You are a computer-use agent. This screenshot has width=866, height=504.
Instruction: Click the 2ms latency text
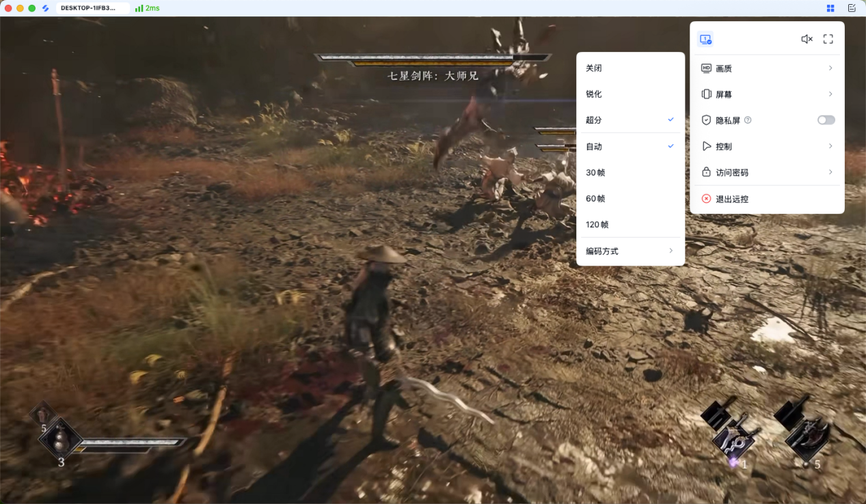[152, 8]
